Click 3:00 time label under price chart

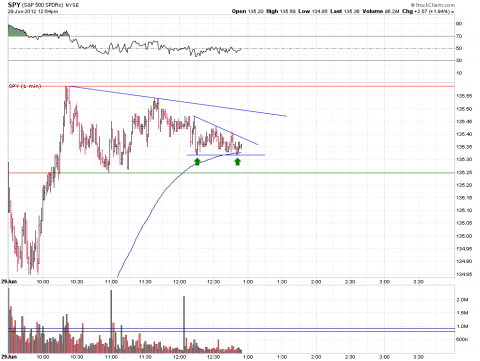coord(384,282)
